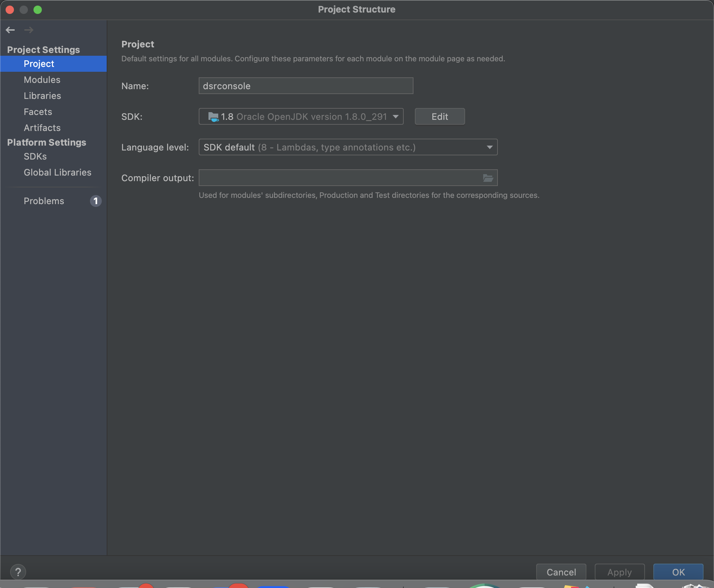Image resolution: width=714 pixels, height=588 pixels.
Task: Click the Problems count badge
Action: click(x=96, y=201)
